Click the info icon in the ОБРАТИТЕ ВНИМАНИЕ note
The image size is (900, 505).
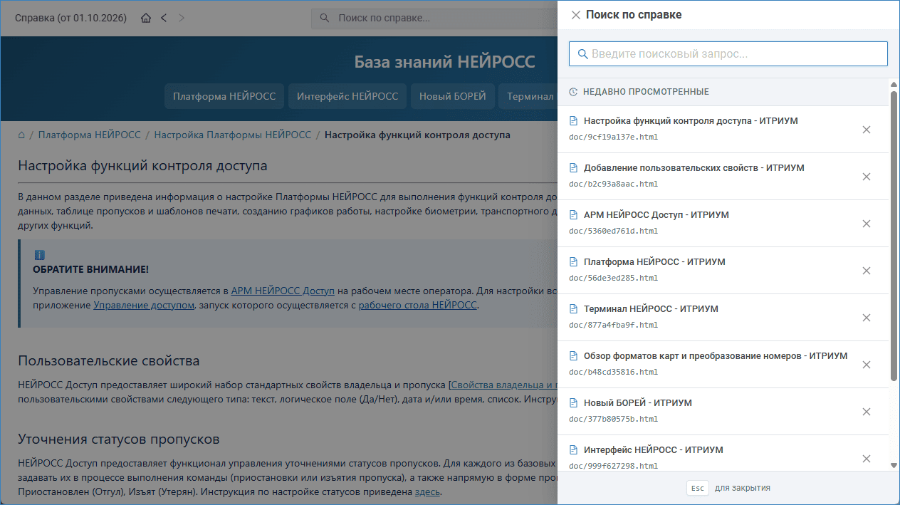point(39,255)
